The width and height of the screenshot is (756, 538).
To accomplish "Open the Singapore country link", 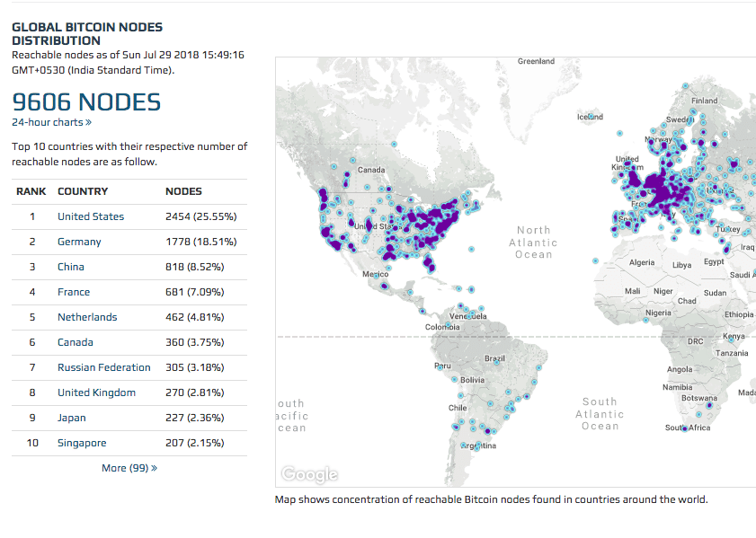I will coord(82,443).
